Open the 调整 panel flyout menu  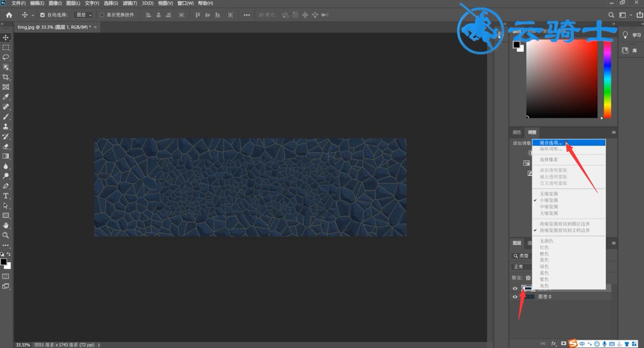coord(614,132)
